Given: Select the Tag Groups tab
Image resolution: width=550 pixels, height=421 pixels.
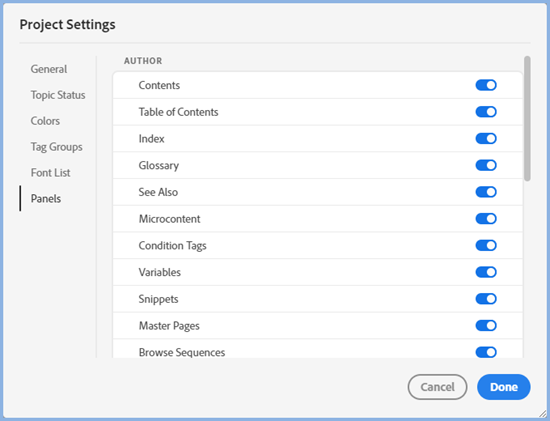Looking at the screenshot, I should [x=56, y=147].
